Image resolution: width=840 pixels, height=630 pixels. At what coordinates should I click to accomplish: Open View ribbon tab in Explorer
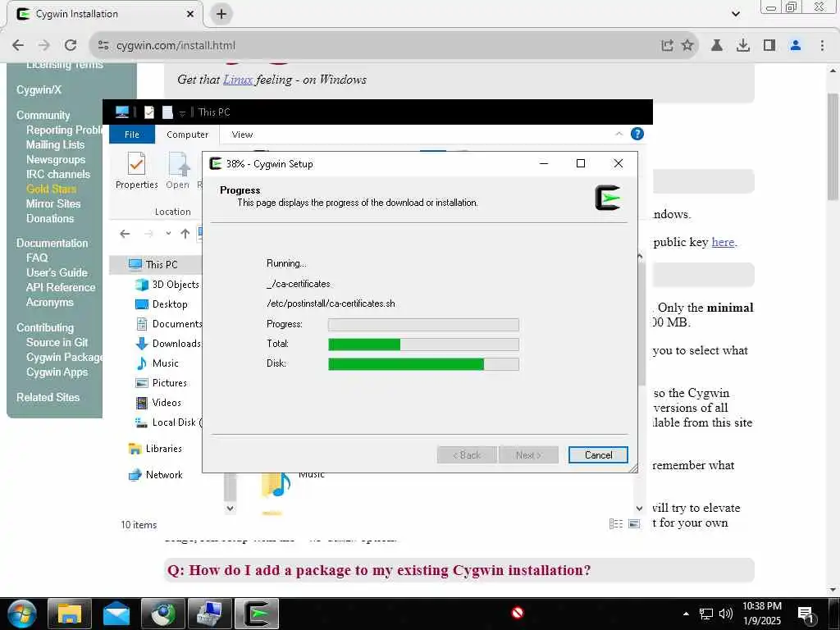[x=242, y=135]
